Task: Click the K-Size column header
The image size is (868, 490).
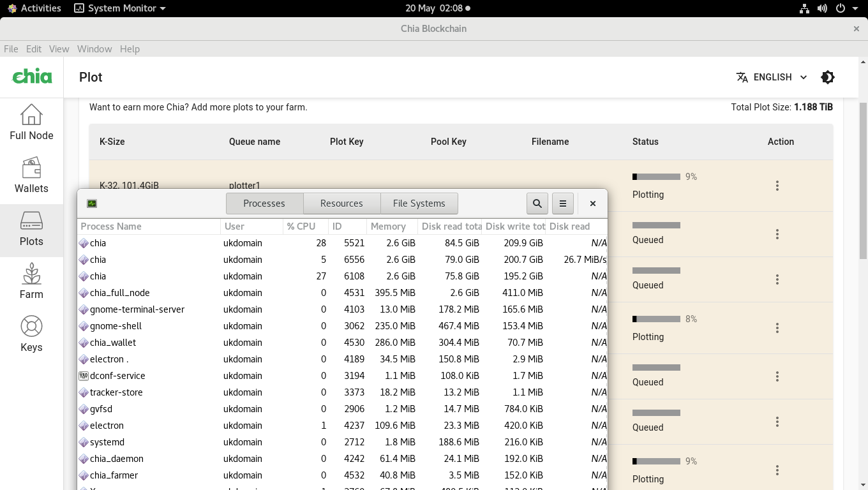Action: click(x=112, y=142)
